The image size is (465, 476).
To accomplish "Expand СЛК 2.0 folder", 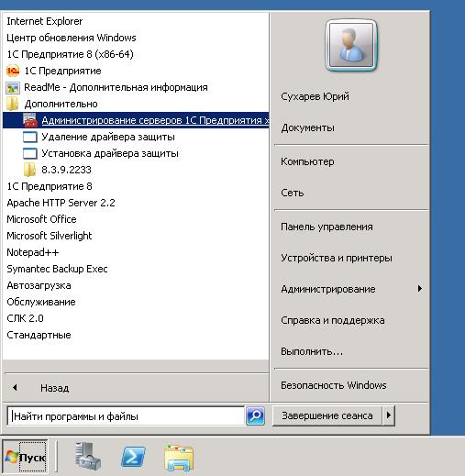I will (25, 318).
